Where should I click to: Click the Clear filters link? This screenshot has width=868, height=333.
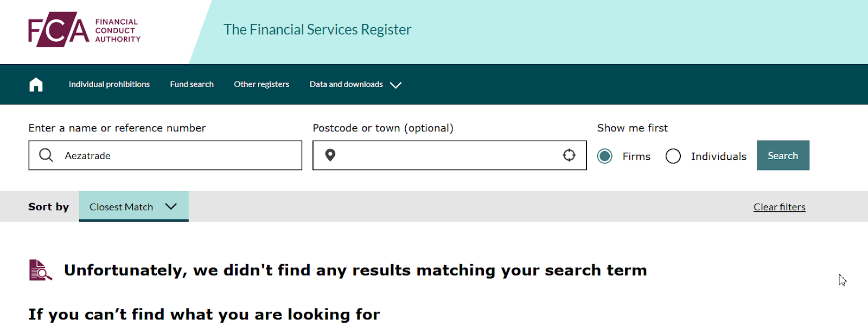(779, 207)
